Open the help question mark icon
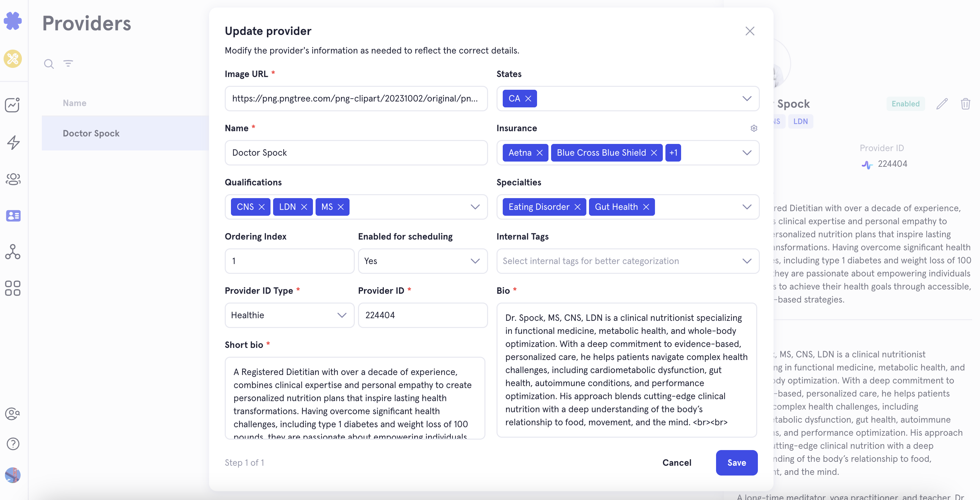Image resolution: width=980 pixels, height=500 pixels. pos(13,444)
